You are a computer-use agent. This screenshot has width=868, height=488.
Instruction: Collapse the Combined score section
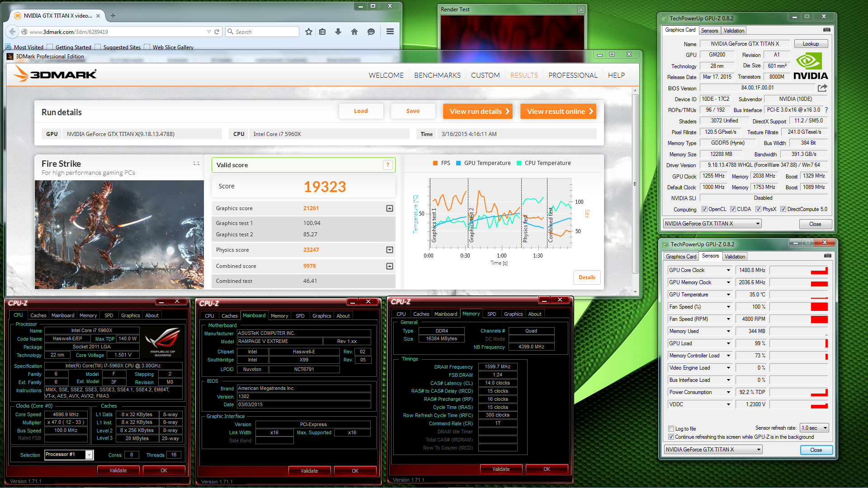[x=390, y=266]
